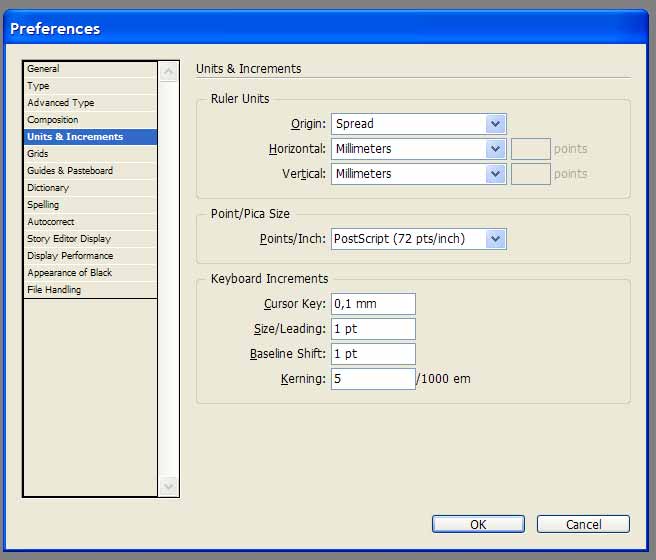The width and height of the screenshot is (656, 560).
Task: Cancel the Preferences dialog
Action: click(x=583, y=524)
